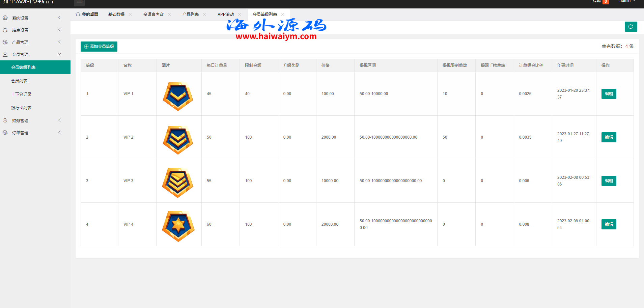Toggle the sidebar hamburger menu icon
This screenshot has height=308, width=644.
pyautogui.click(x=79, y=2)
